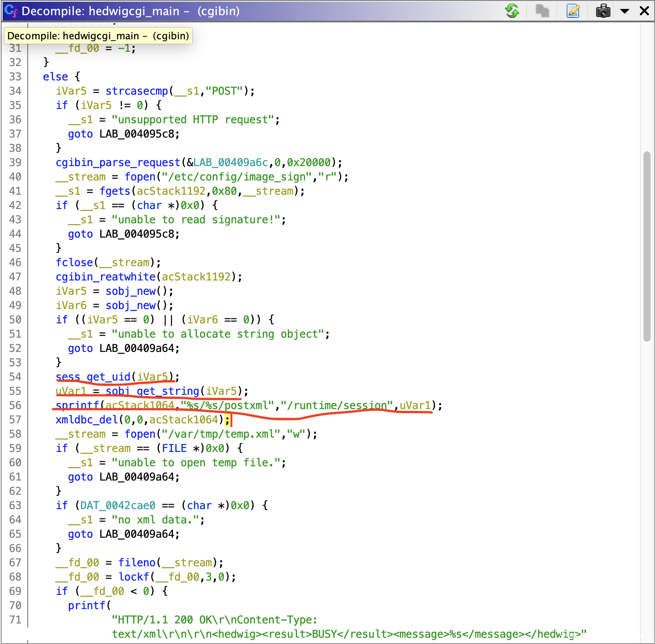Click the copy icon in decompiler toolbar
Viewport: 656px width, 644px height.
pos(542,11)
